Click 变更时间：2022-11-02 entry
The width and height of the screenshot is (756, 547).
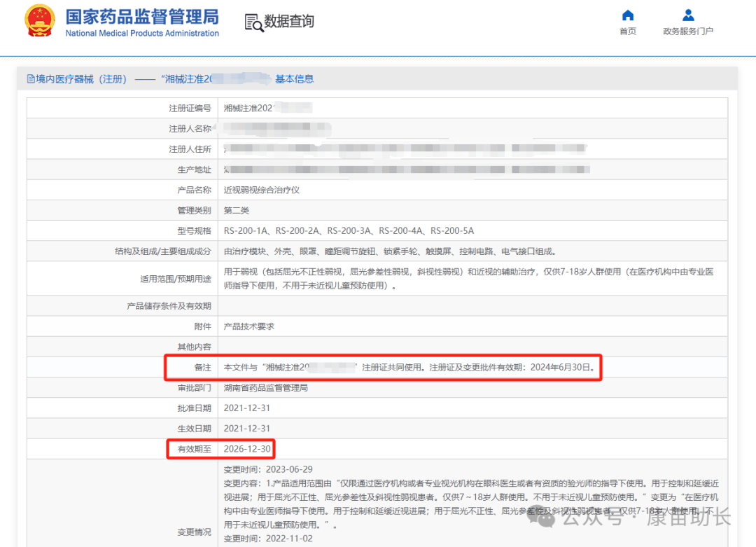pyautogui.click(x=268, y=539)
